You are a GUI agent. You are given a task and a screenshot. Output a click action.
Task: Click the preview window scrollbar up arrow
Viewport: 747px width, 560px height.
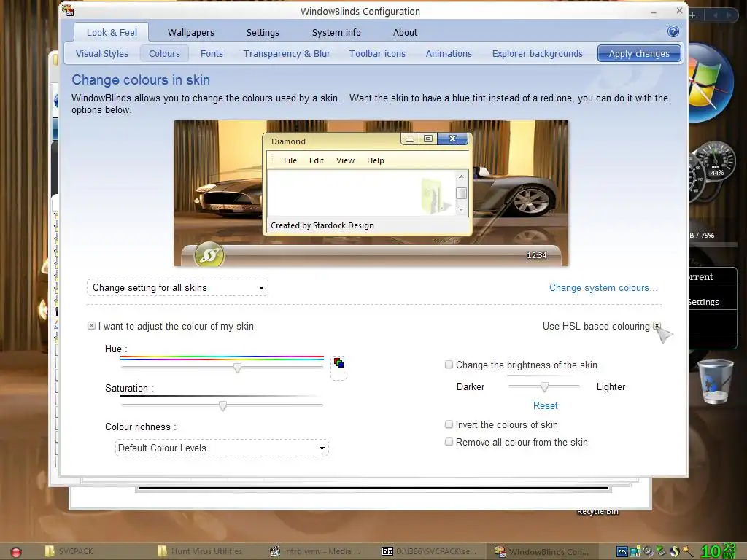pyautogui.click(x=461, y=176)
